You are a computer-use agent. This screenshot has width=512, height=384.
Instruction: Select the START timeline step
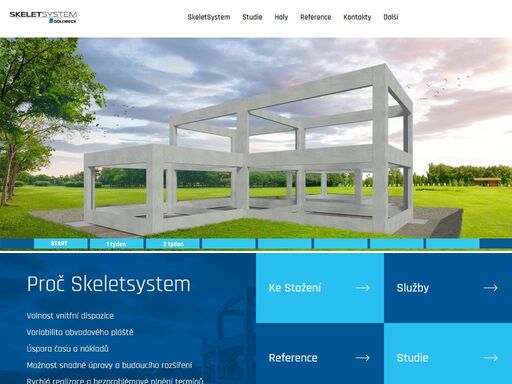tap(60, 244)
